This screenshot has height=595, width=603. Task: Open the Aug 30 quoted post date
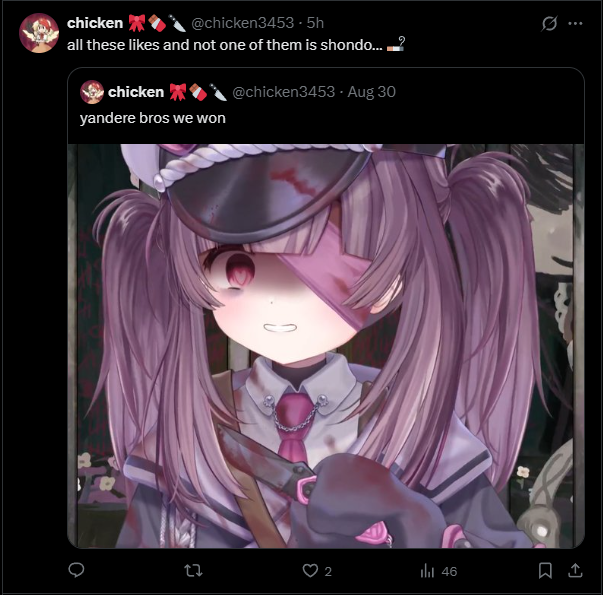click(x=371, y=92)
